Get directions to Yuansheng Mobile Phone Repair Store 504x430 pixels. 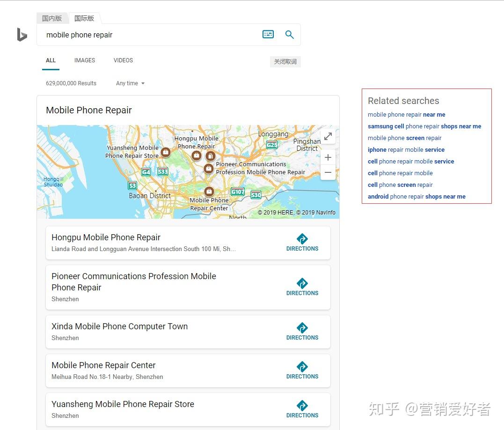[302, 409]
